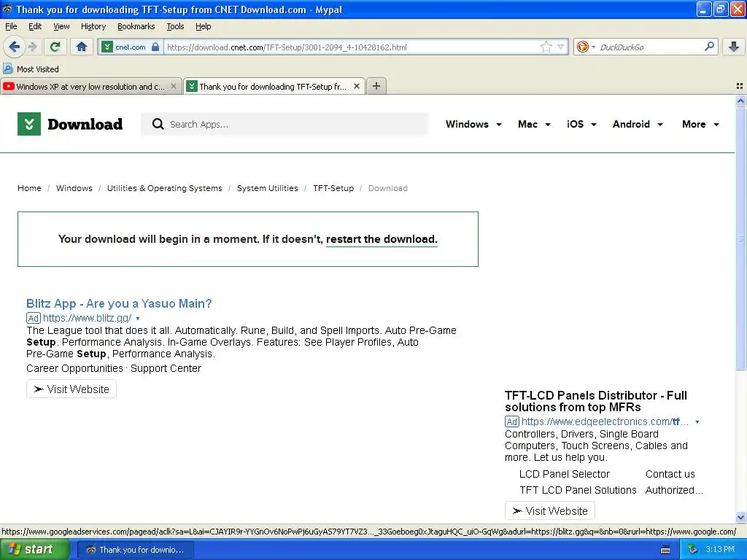The height and width of the screenshot is (560, 747).
Task: Click the tab groups grid icon
Action: (x=740, y=86)
